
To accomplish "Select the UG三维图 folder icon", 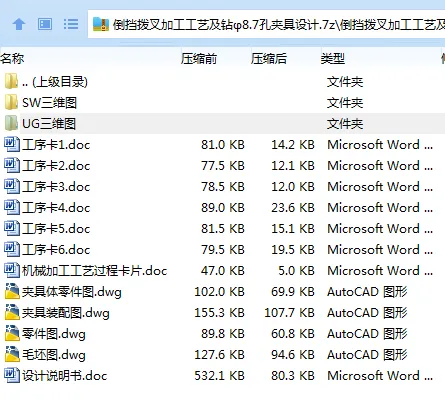I will click(x=11, y=123).
